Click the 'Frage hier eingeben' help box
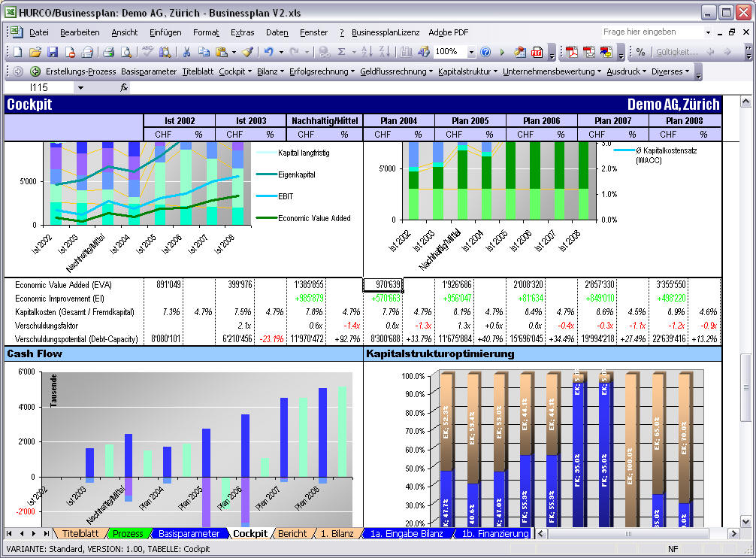 click(652, 32)
